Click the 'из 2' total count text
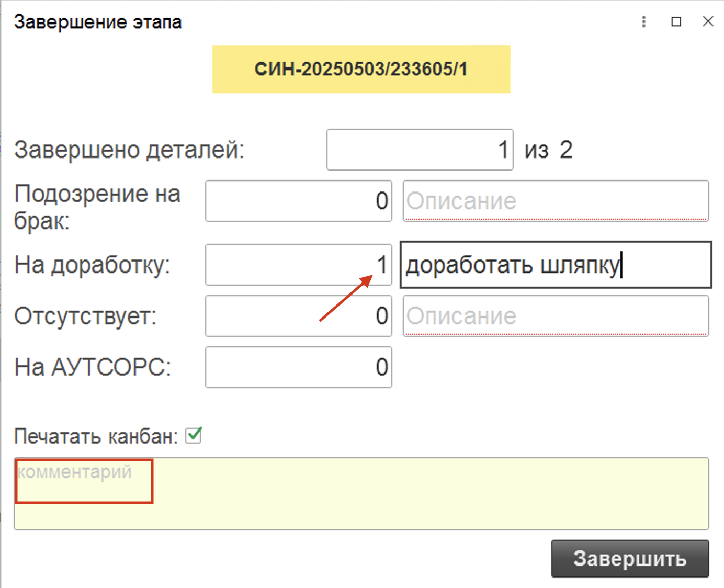 [548, 150]
